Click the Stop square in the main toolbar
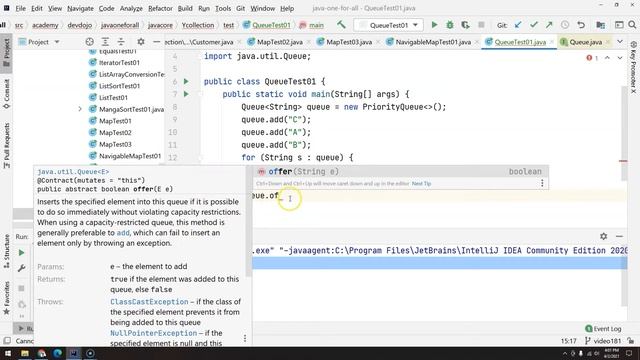The image size is (640, 360). [481, 25]
